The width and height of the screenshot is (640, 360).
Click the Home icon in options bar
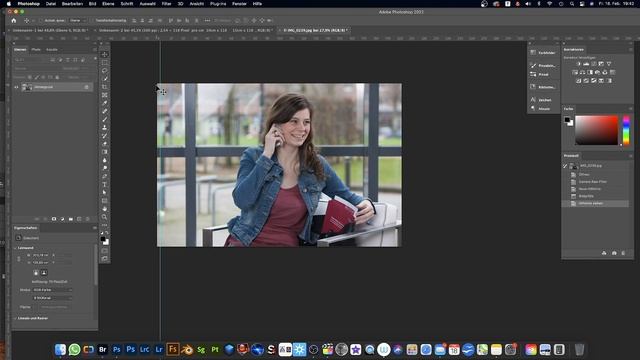coord(14,20)
